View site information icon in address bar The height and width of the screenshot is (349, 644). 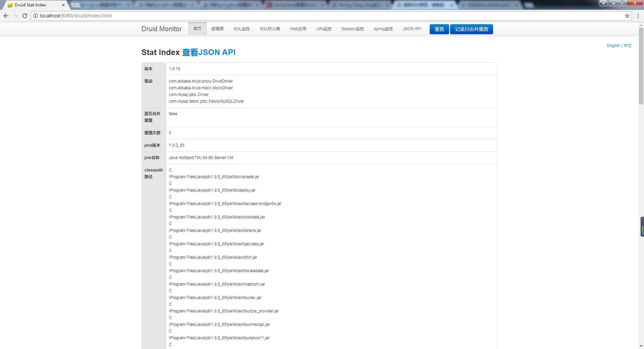[x=36, y=16]
